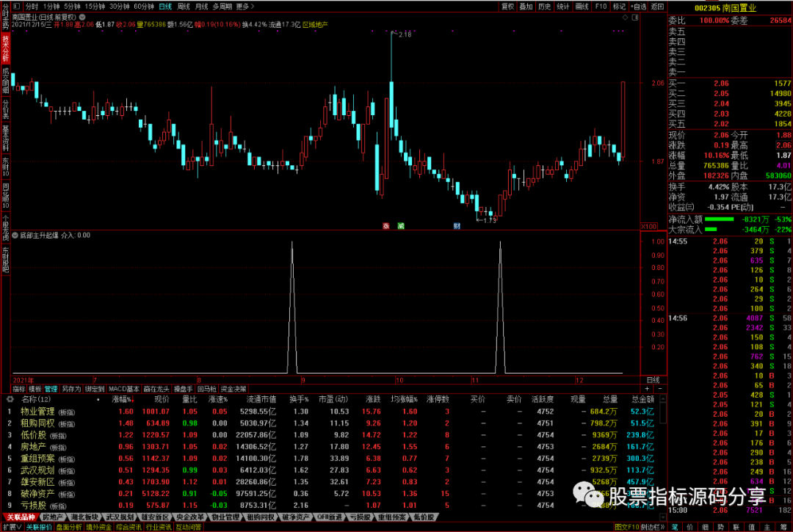Click the gear icon in the list header
This screenshot has width=793, height=532.
pyautogui.click(x=10, y=399)
